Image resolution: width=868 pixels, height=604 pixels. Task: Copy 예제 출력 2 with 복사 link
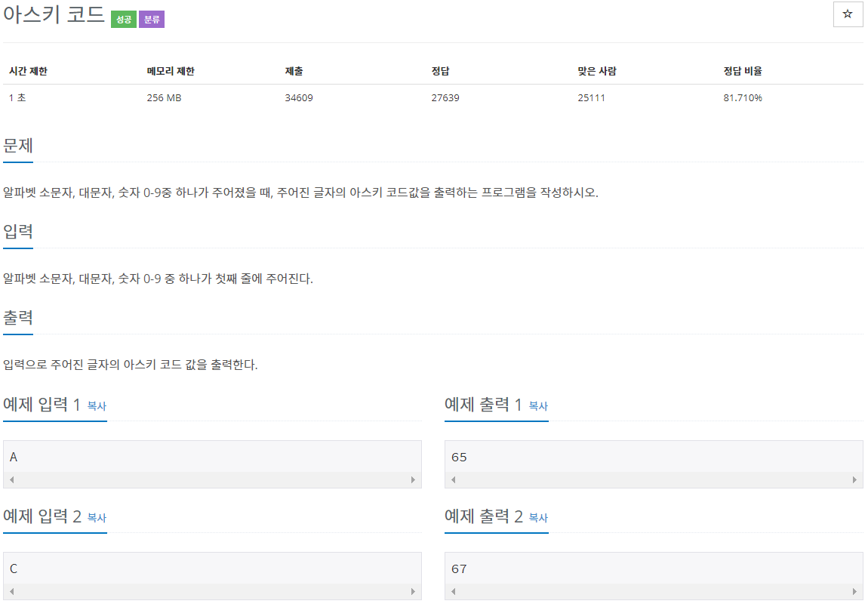click(538, 518)
